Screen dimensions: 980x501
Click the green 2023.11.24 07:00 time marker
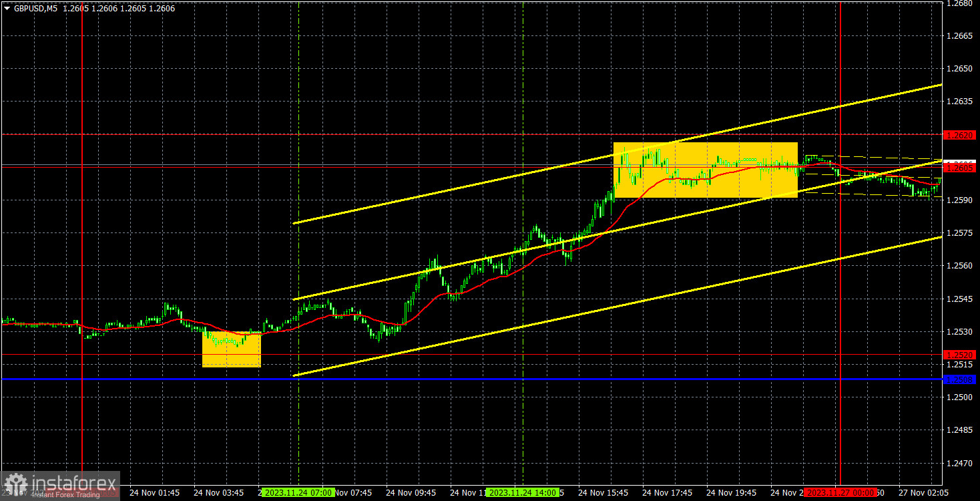pos(298,492)
